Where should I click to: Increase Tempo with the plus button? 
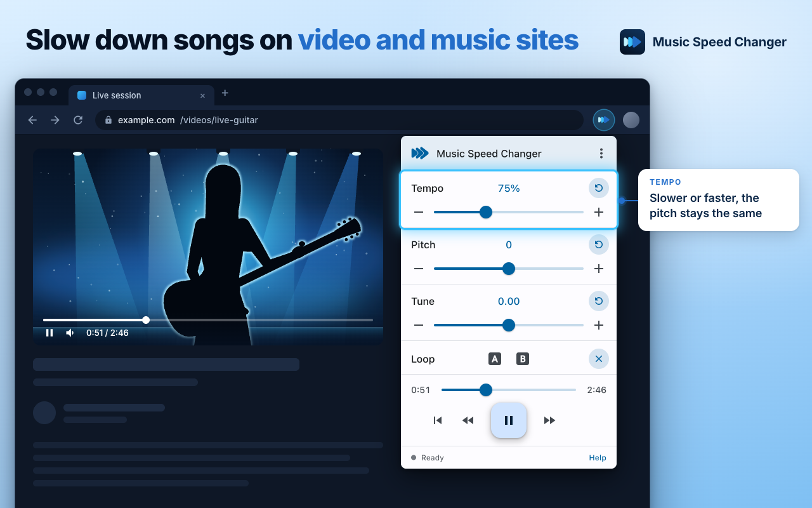pos(599,212)
